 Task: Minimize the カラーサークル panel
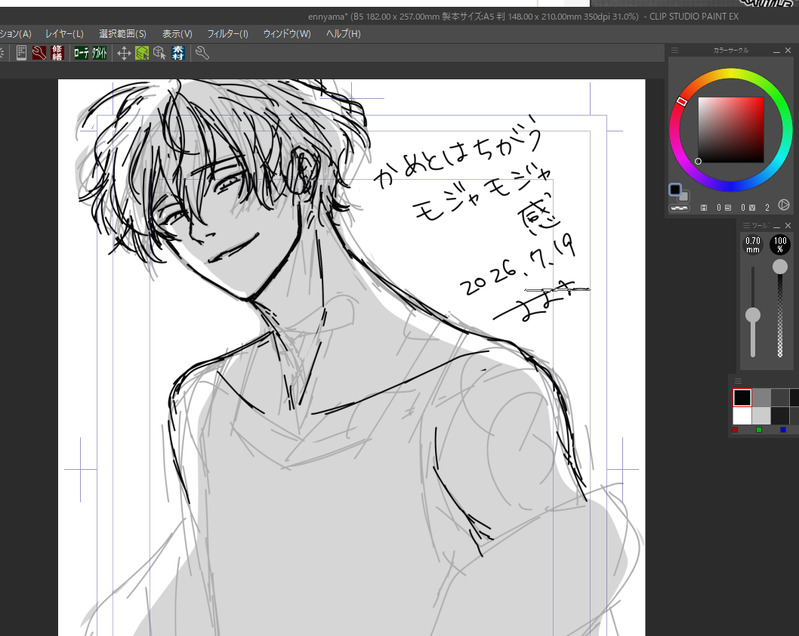coord(776,51)
